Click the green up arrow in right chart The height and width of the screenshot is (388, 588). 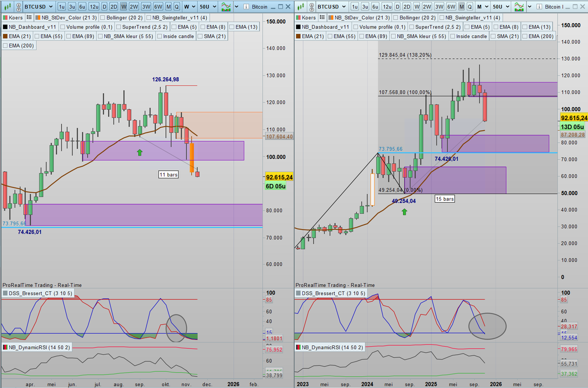coord(405,211)
